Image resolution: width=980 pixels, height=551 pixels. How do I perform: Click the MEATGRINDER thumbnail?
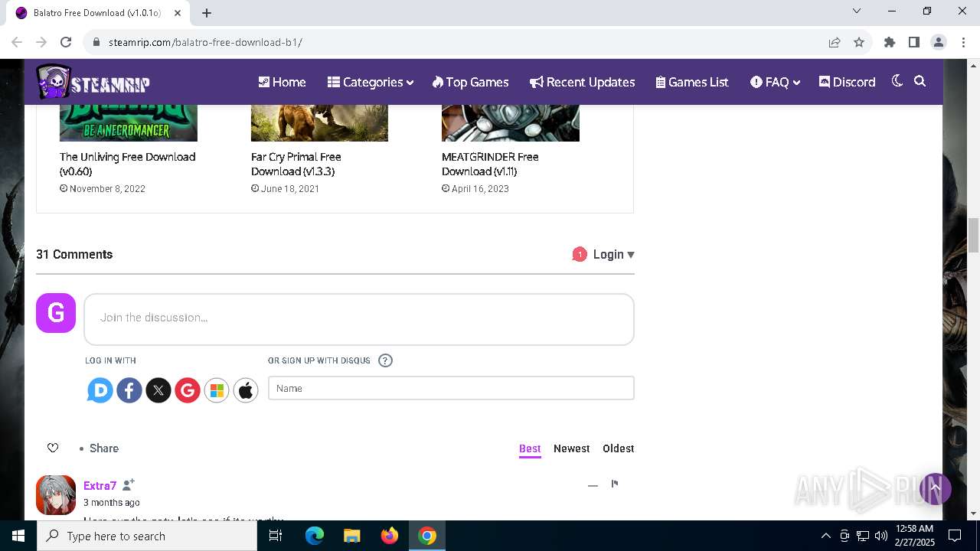coord(511,123)
